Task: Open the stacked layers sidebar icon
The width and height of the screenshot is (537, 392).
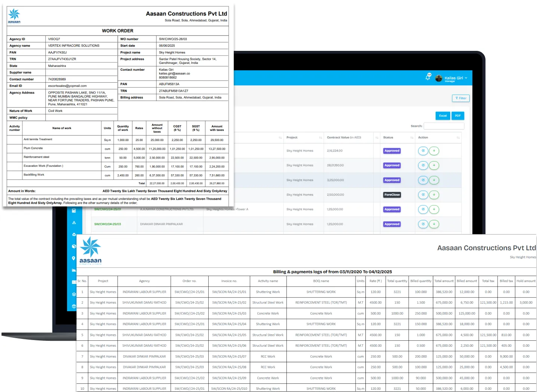Action: point(74,294)
